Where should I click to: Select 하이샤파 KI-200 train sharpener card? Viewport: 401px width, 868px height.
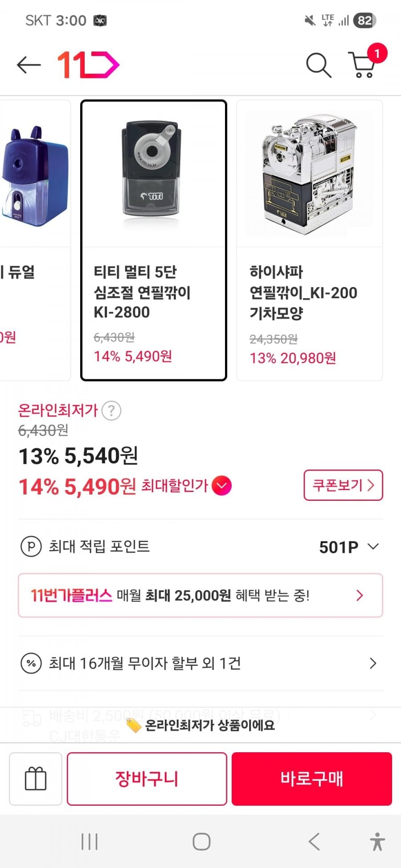(x=309, y=240)
